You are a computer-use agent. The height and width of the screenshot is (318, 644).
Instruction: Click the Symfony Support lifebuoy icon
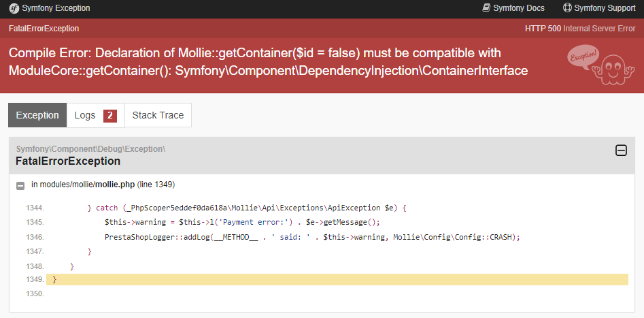[567, 8]
